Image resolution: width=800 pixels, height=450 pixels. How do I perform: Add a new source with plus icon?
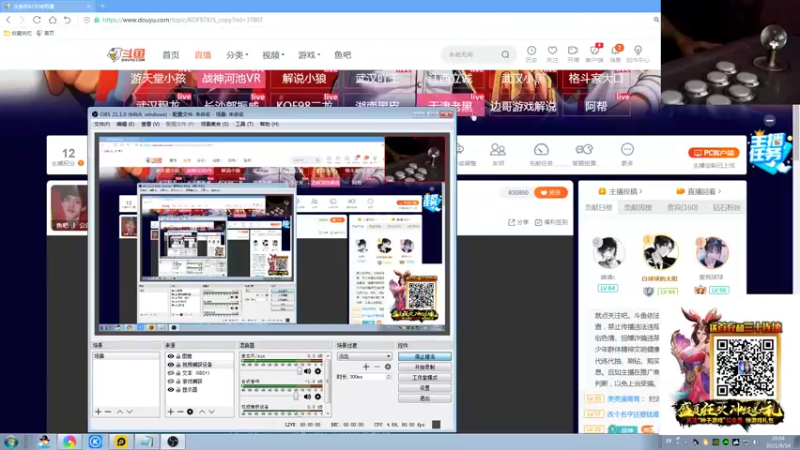point(170,412)
